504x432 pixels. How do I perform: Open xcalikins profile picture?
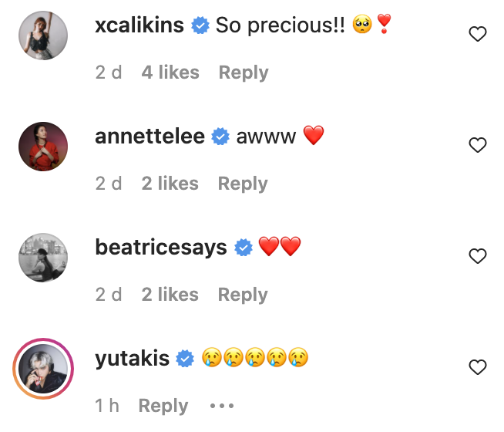click(43, 35)
